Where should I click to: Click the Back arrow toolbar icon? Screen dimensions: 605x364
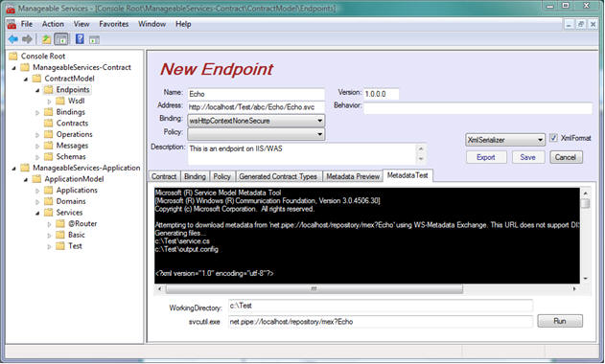tap(13, 39)
